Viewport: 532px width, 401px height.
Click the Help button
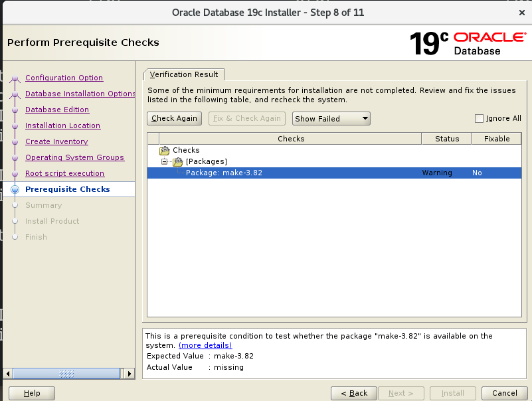[32, 393]
